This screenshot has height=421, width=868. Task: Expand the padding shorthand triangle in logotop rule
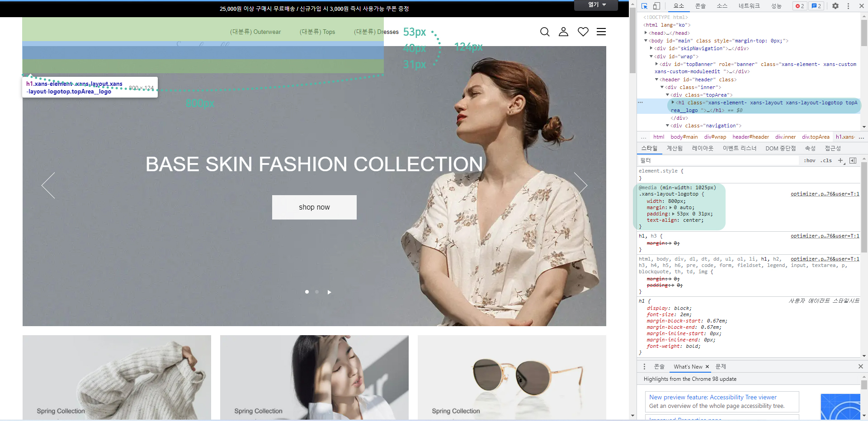674,214
